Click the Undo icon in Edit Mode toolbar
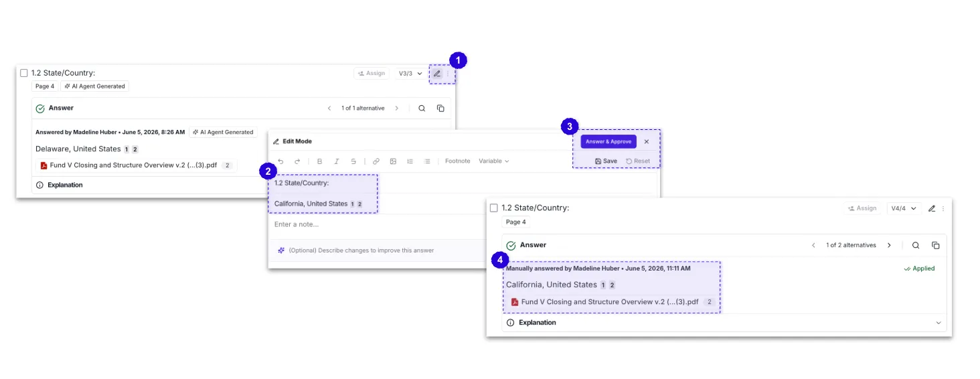The height and width of the screenshot is (379, 980). (x=280, y=161)
